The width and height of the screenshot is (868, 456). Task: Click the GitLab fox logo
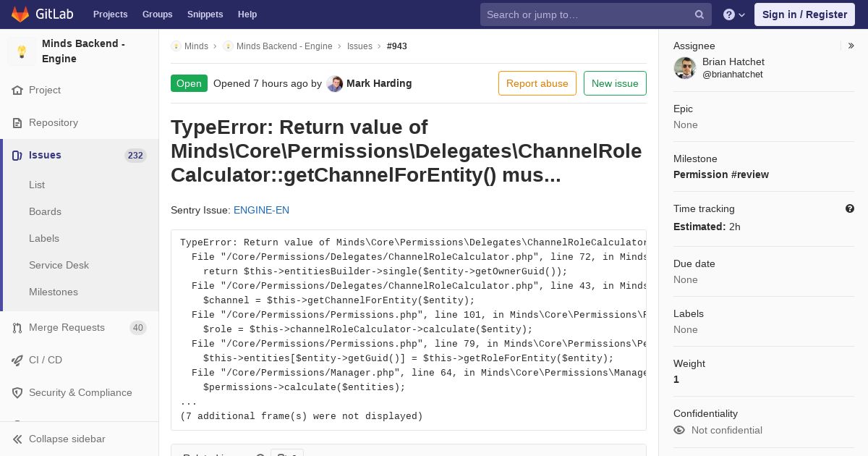(20, 14)
